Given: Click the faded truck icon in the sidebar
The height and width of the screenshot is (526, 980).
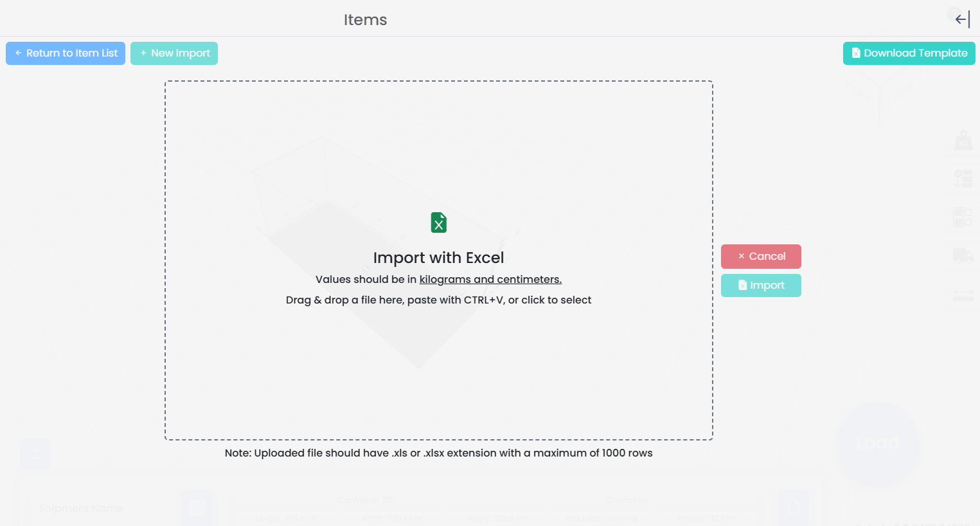Looking at the screenshot, I should click(963, 256).
